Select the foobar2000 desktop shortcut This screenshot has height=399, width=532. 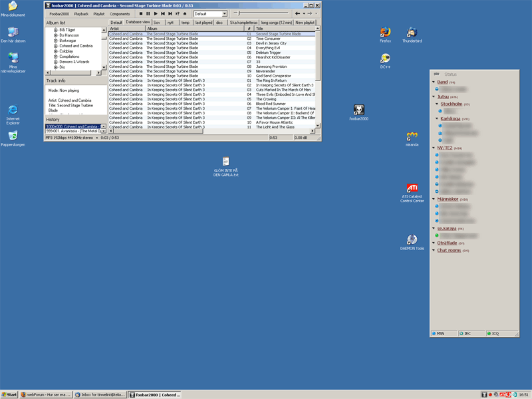tap(358, 112)
